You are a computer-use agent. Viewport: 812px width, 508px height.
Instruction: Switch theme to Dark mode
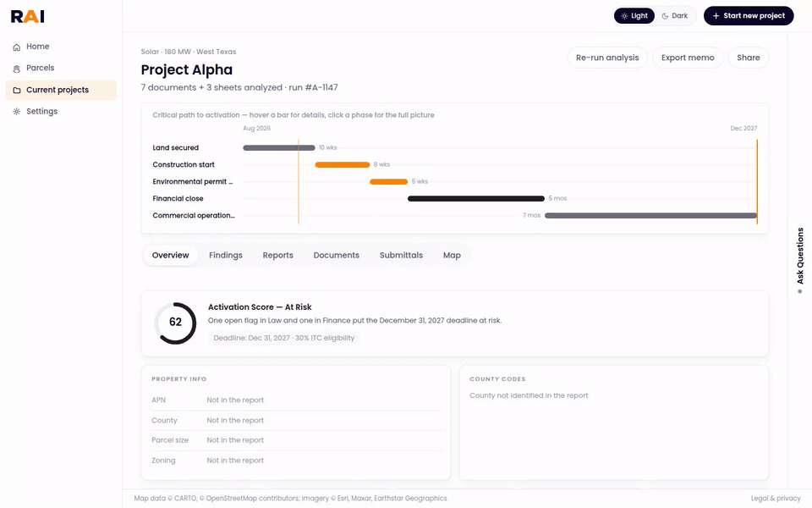(675, 15)
